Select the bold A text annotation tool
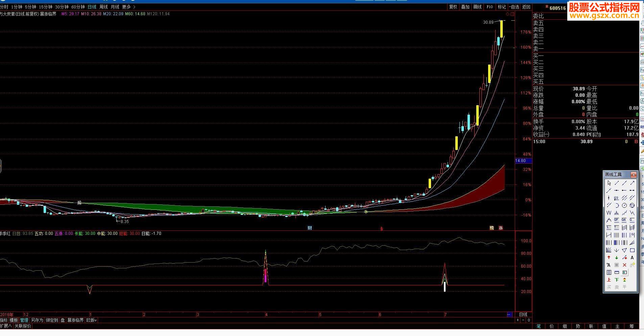The width and height of the screenshot is (644, 336). (x=632, y=258)
